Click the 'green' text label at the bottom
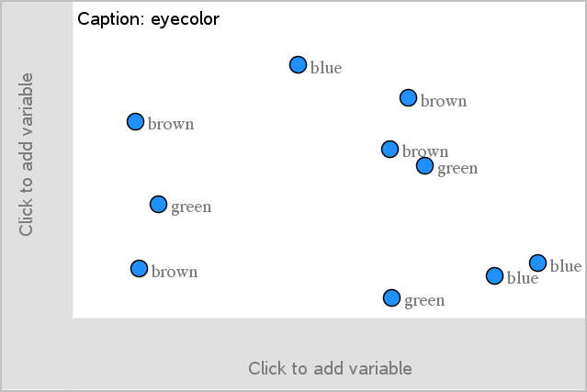Image resolution: width=587 pixels, height=392 pixels. [x=424, y=300]
